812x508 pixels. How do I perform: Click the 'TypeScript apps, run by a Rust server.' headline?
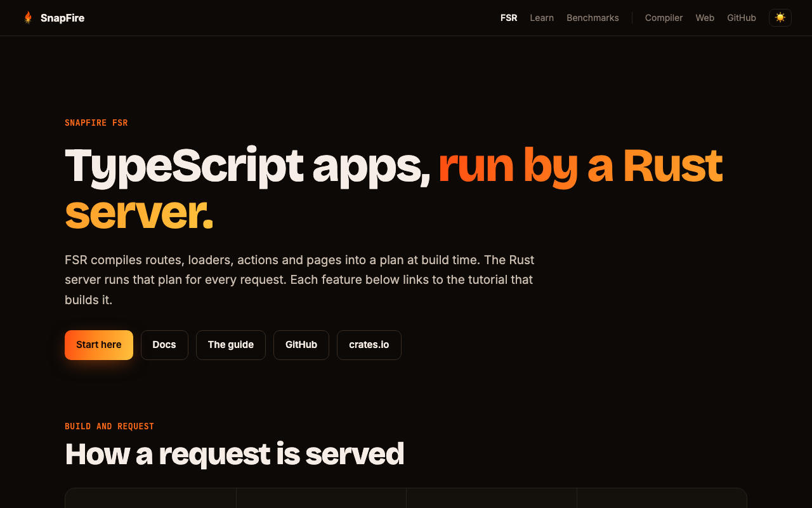[394, 189]
